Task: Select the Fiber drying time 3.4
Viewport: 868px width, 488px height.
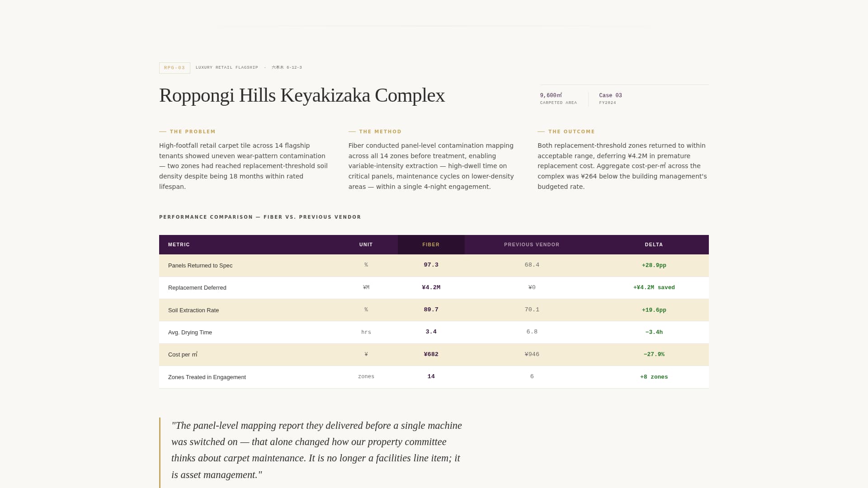Action: 431,332
